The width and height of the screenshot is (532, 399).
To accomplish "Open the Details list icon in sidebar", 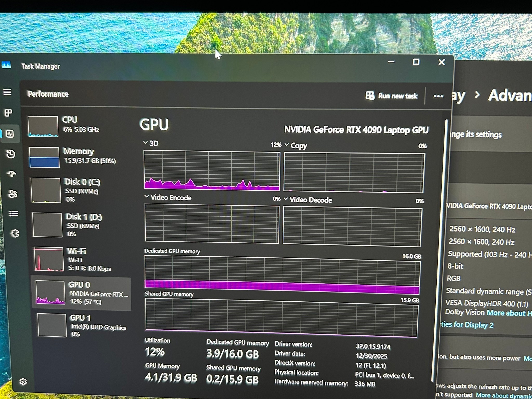I will (x=14, y=214).
